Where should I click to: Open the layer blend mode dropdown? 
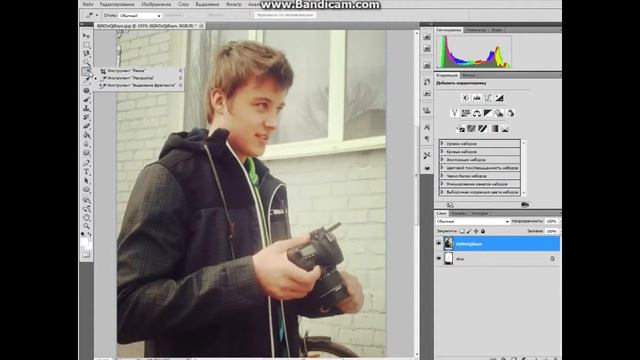pyautogui.click(x=473, y=221)
